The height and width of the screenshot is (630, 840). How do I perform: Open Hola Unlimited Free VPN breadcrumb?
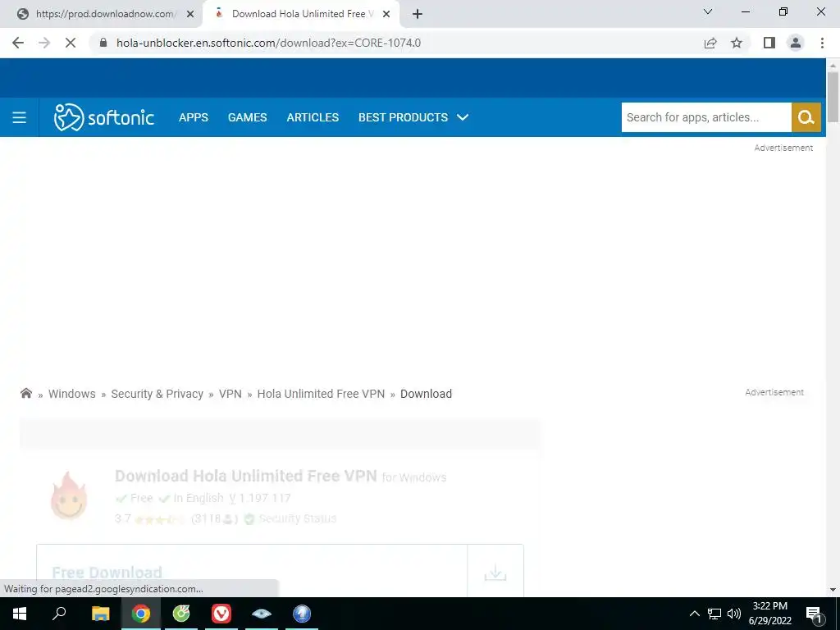pos(321,394)
